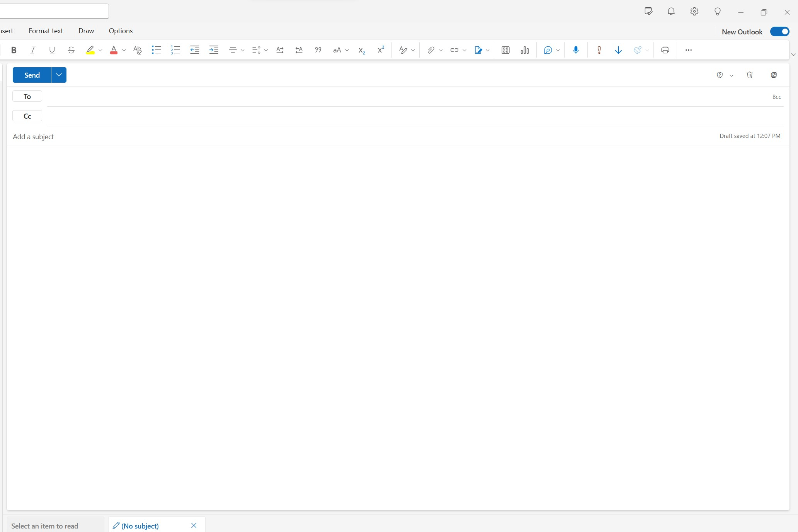
Task: Expand the attach file dropdown arrow
Action: (x=441, y=50)
